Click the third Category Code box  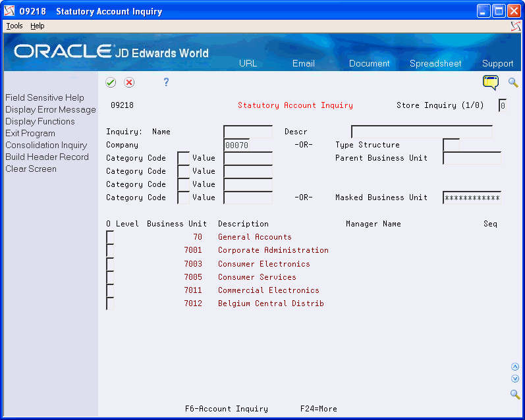coord(184,184)
